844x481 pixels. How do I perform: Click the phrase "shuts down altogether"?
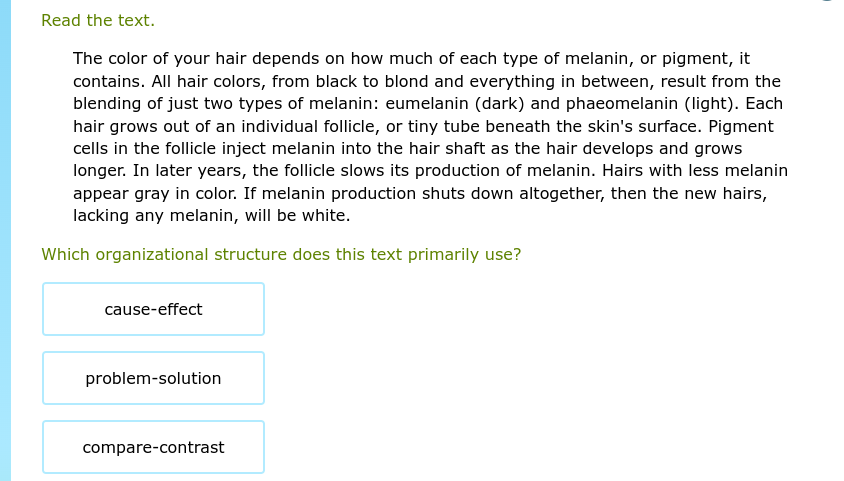(513, 193)
